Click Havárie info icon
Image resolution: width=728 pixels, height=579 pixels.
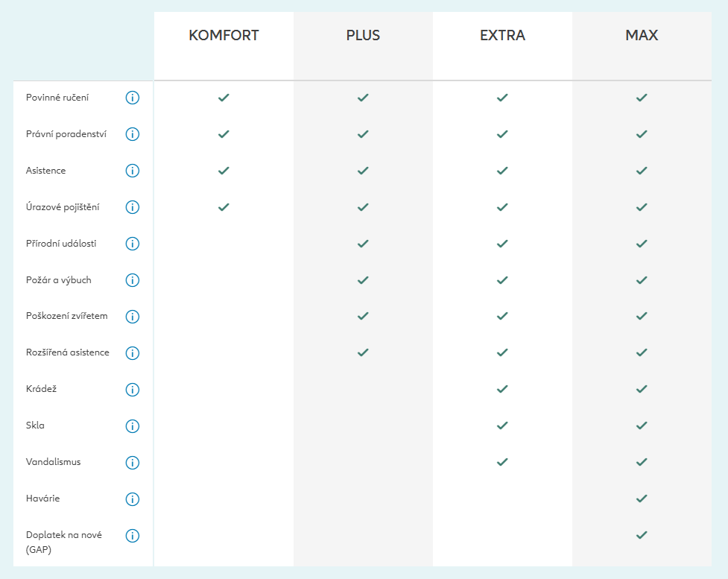coord(133,499)
